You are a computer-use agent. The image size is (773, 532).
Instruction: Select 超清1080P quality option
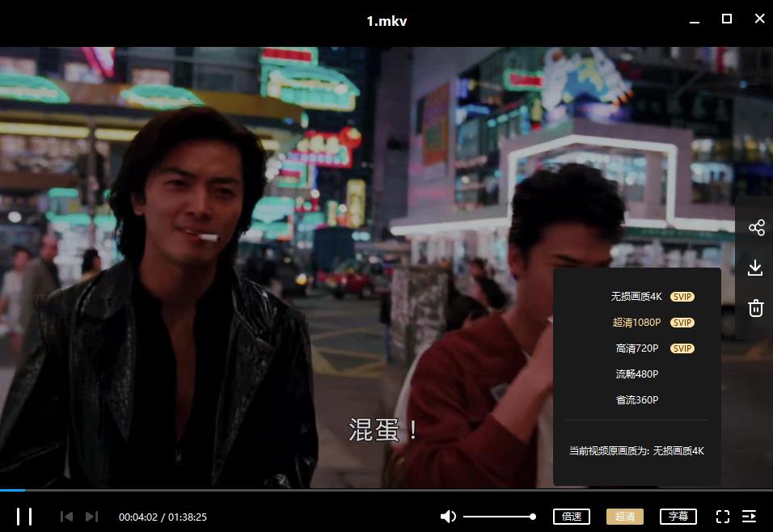636,323
